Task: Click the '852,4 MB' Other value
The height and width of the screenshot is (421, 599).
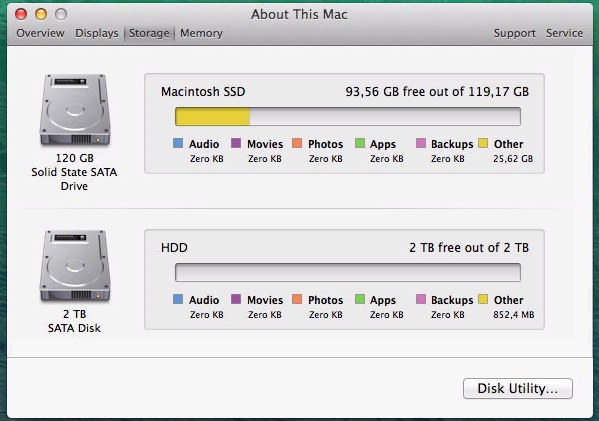Action: 513,314
